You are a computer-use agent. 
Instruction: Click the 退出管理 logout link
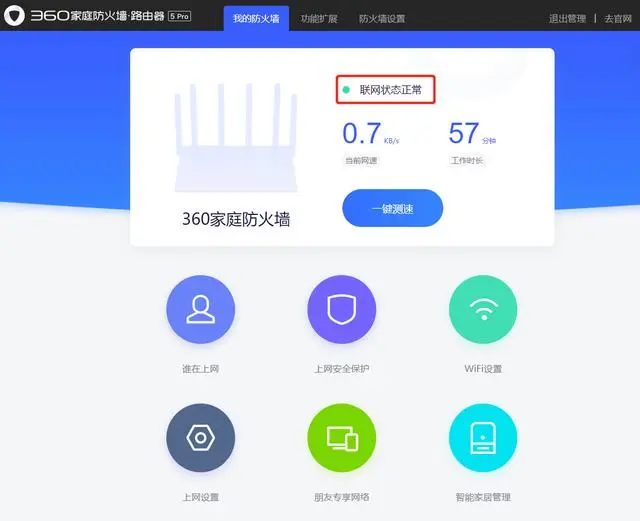568,18
